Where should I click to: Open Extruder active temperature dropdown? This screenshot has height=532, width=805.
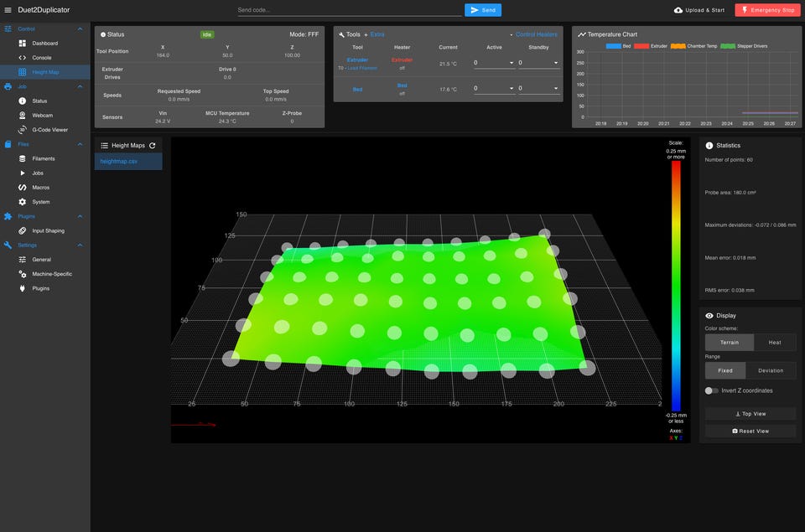[x=494, y=63]
